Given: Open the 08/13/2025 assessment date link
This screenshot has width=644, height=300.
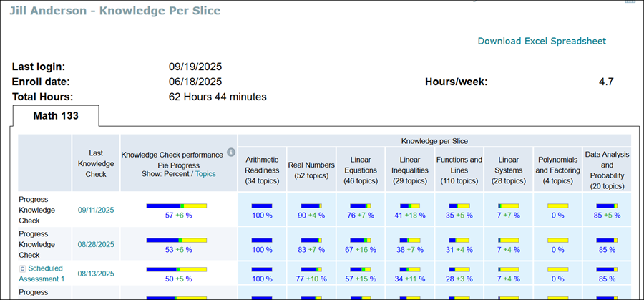Looking at the screenshot, I should 96,273.
